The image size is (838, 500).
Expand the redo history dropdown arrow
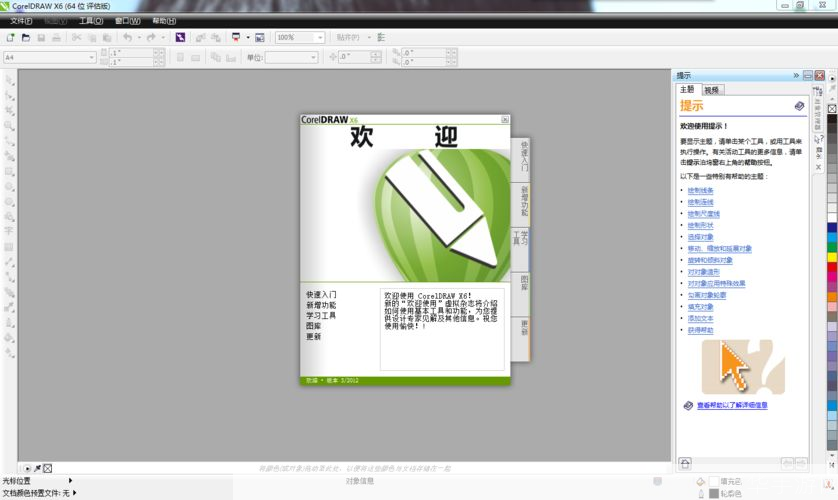[163, 37]
